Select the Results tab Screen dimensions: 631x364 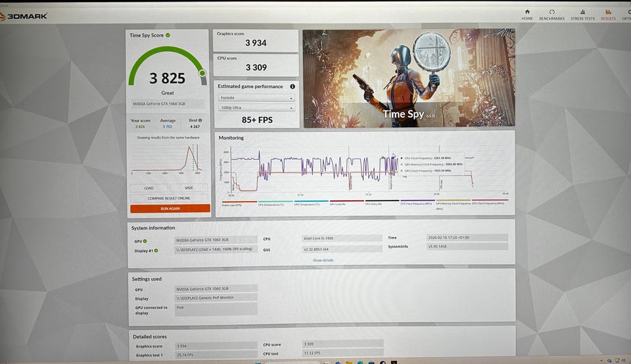608,15
